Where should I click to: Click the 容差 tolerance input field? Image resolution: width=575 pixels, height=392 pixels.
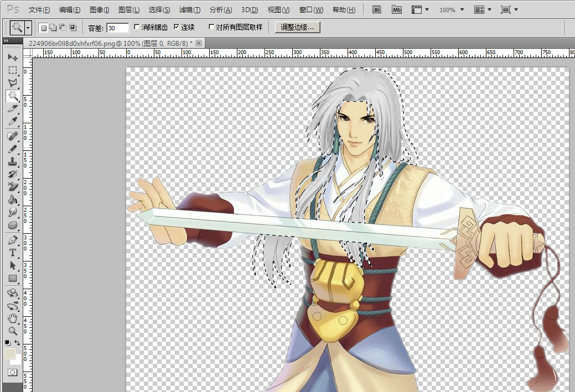coord(117,28)
